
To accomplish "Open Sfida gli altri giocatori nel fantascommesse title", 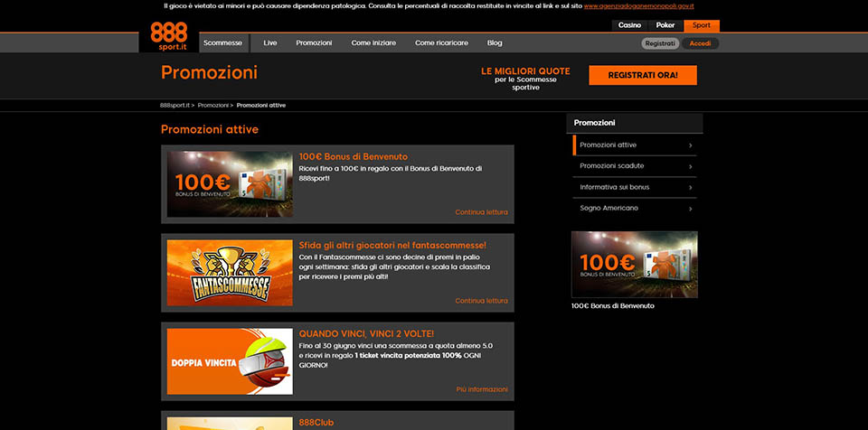I will [392, 245].
